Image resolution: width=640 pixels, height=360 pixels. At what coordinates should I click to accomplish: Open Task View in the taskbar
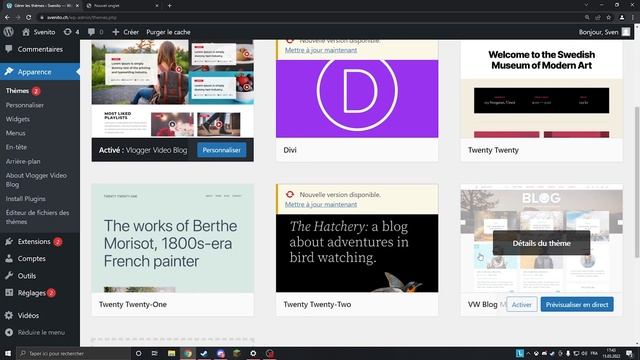[154, 353]
